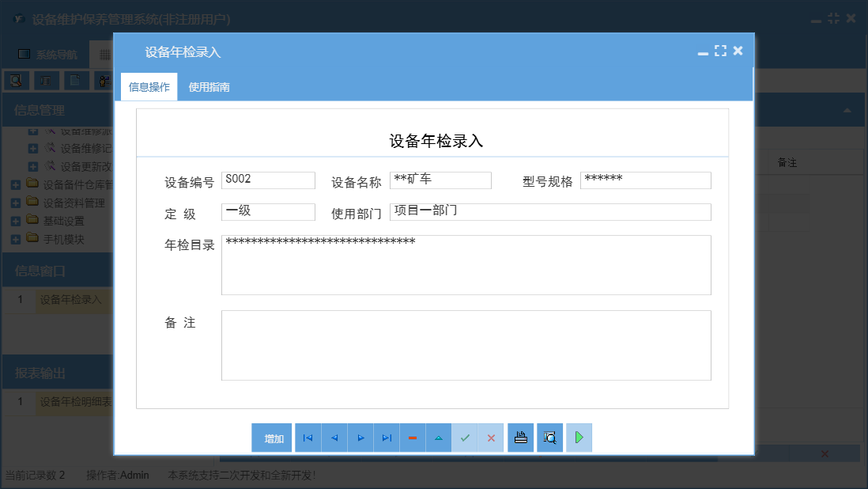Viewport: 868px width, 489px height.
Task: Confirm entry with green check icon
Action: [x=465, y=437]
